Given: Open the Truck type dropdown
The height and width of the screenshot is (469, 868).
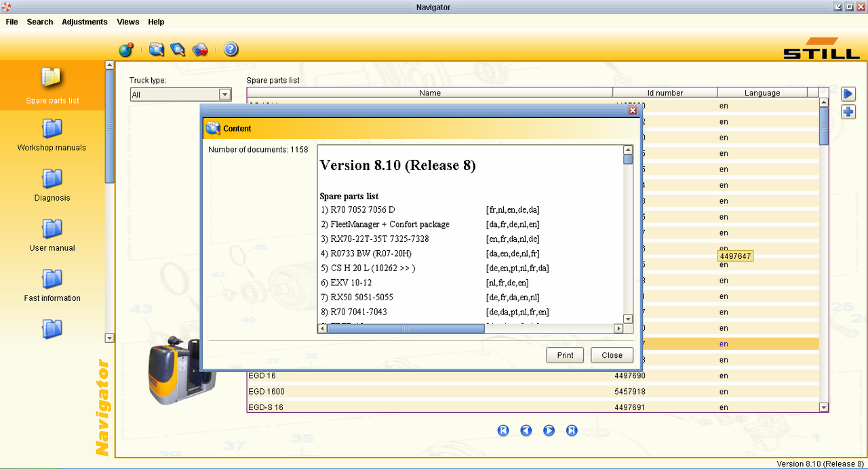Looking at the screenshot, I should point(180,95).
